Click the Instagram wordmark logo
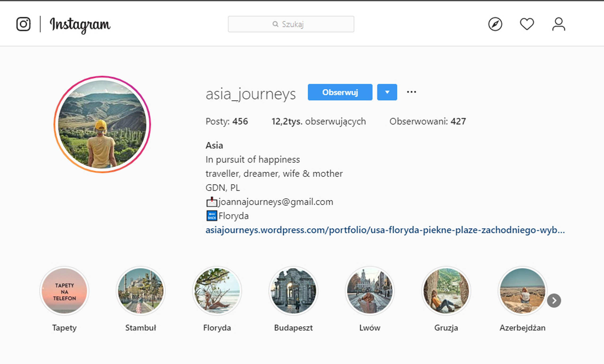 tap(80, 25)
